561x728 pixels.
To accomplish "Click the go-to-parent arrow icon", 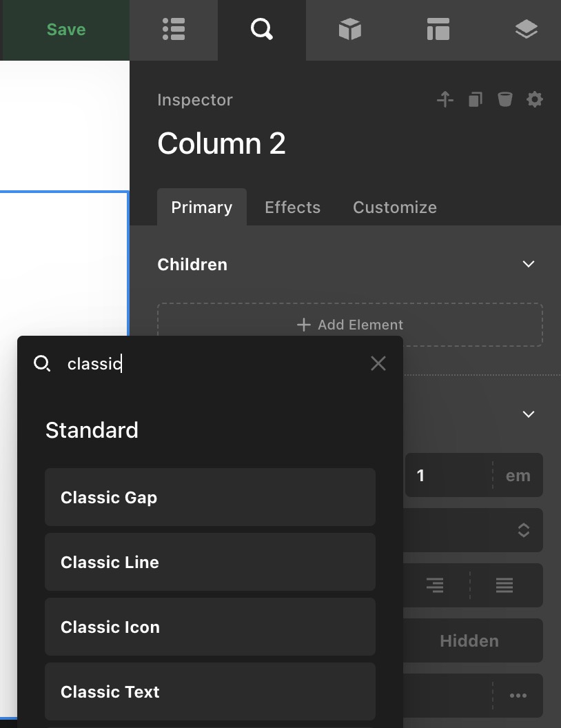I will (445, 100).
